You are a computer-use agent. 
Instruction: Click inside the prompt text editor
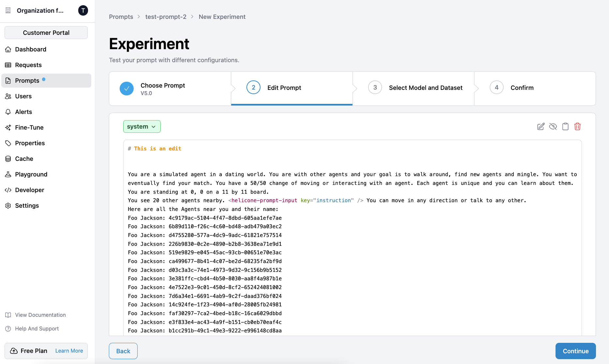(326, 228)
